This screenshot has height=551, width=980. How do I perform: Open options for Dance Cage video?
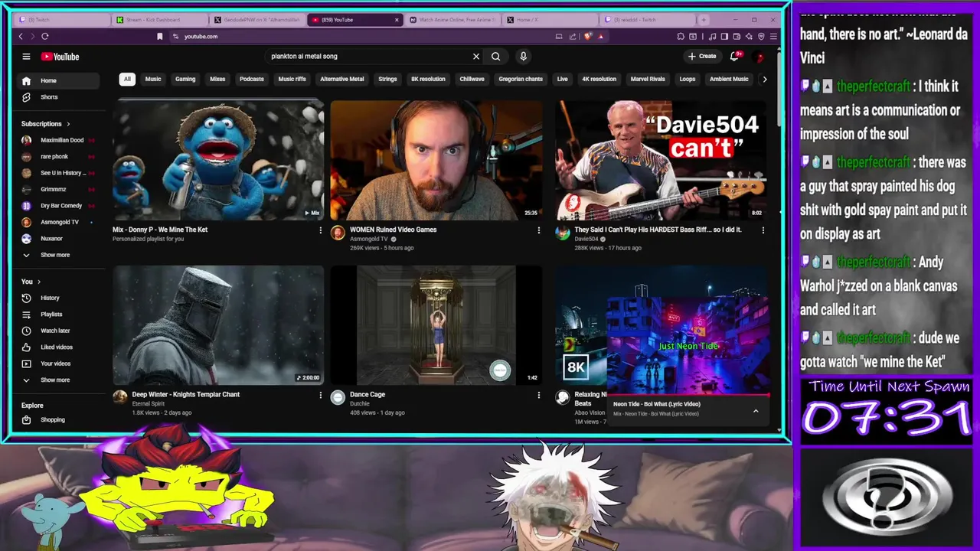[x=538, y=395]
